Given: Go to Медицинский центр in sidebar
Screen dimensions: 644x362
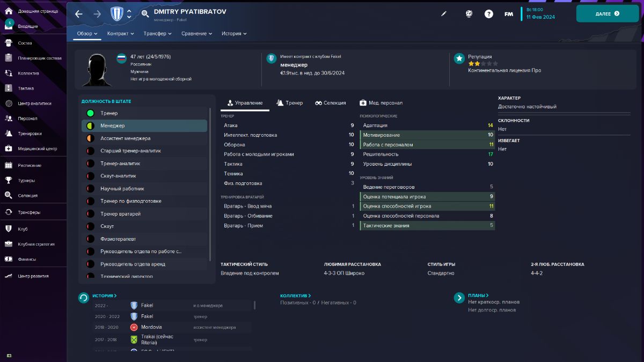Looking at the screenshot, I should (x=37, y=149).
